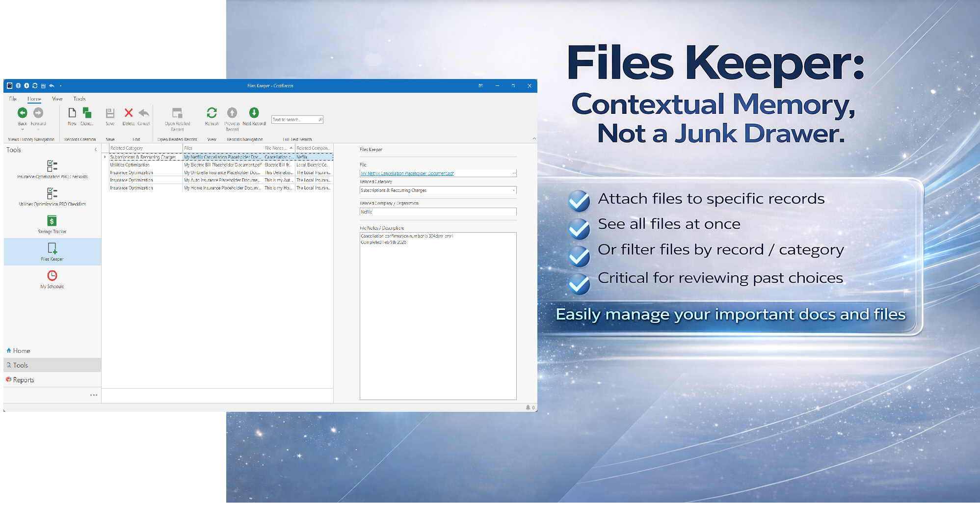Expand the Related Category dropdown
This screenshot has height=509, width=980.
514,190
